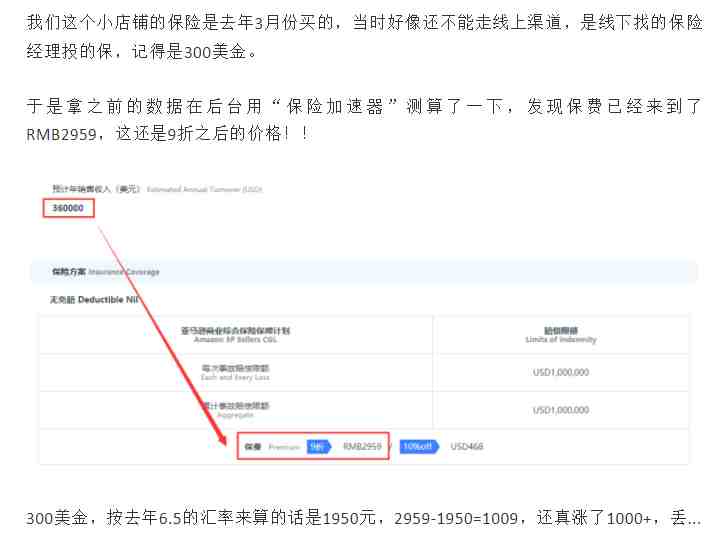
Task: Click USD1,000,000 in the Aggregate row
Action: coord(561,410)
